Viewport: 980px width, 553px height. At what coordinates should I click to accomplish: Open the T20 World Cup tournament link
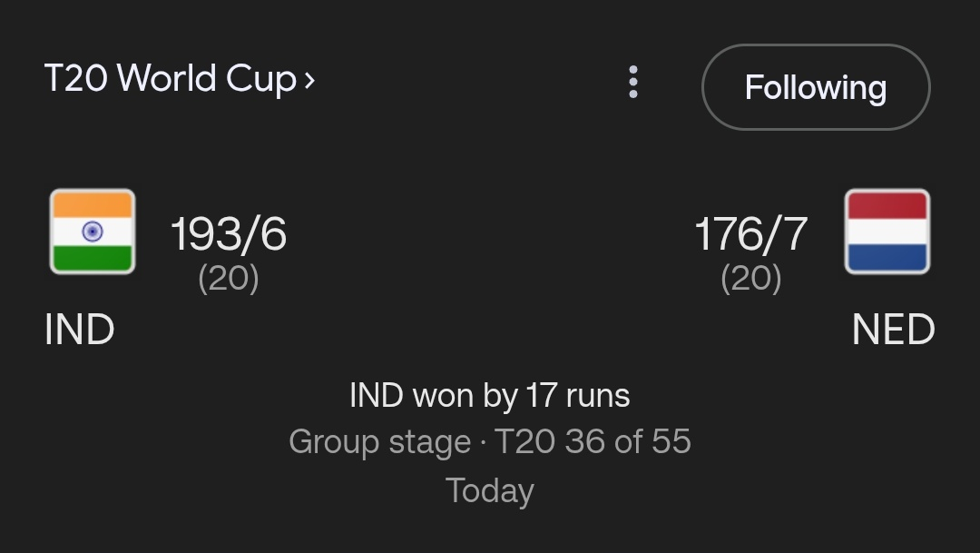(170, 79)
